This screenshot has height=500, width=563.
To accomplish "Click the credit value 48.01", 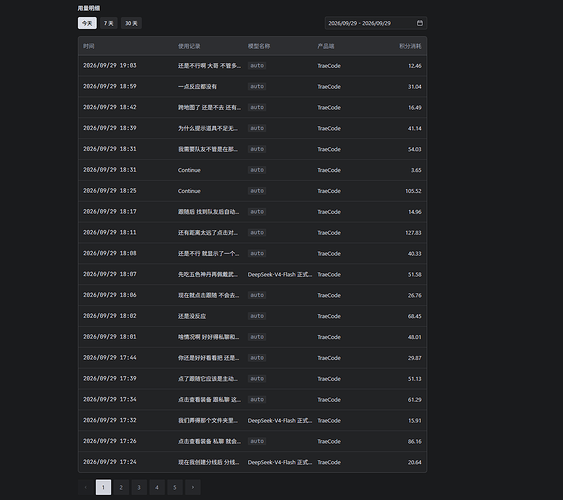I will (415, 337).
